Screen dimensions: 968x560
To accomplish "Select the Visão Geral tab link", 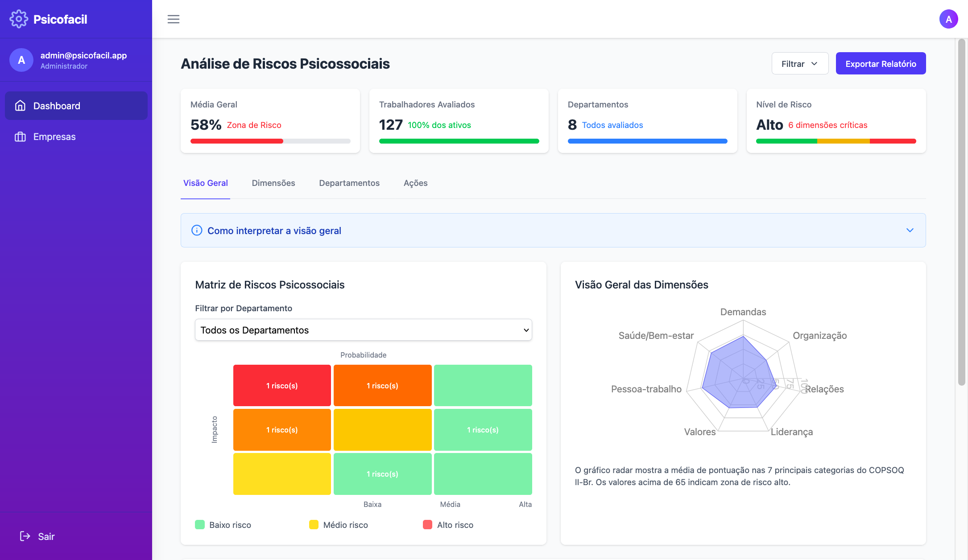I will coord(205,183).
